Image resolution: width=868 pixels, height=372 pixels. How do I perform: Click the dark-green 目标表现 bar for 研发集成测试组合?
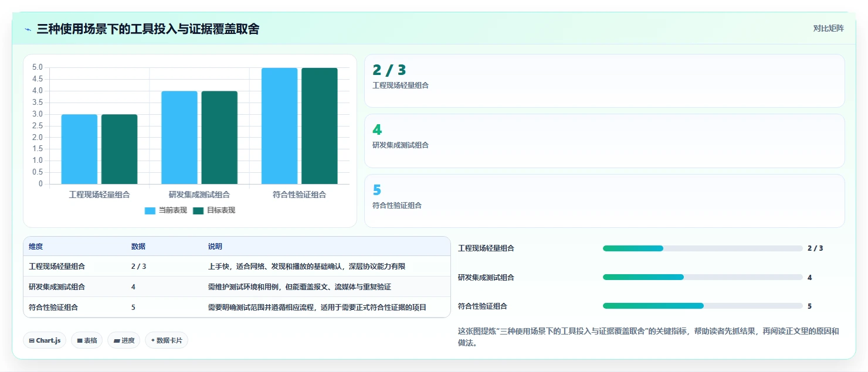219,138
